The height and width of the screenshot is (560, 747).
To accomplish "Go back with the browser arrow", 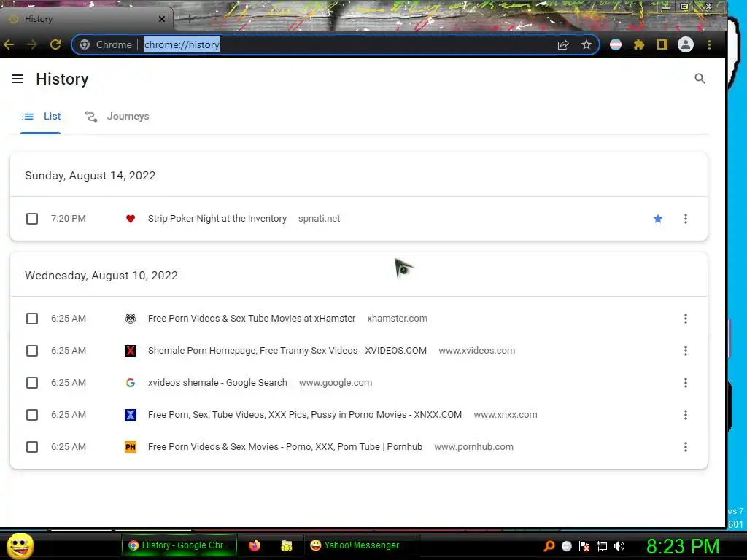I will (x=9, y=44).
